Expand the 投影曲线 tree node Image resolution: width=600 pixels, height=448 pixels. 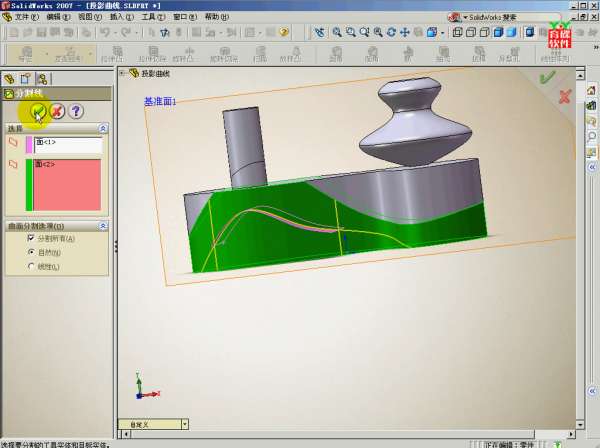[122, 73]
